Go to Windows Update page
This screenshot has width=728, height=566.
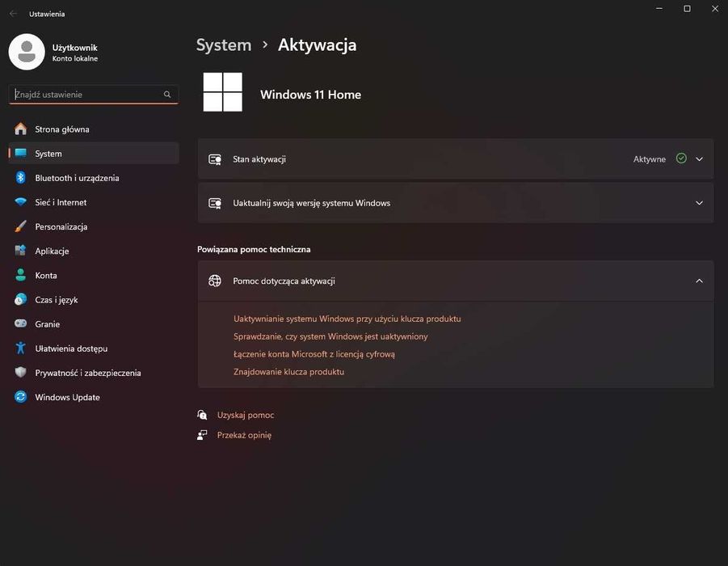click(94, 397)
